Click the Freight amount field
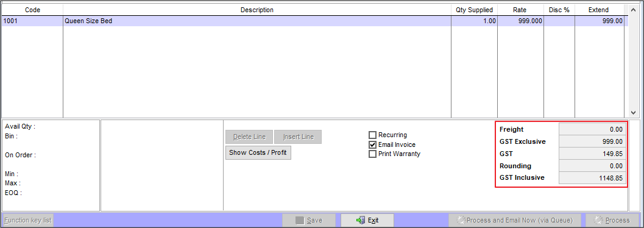Viewport: 644px width, 228px height. click(x=592, y=129)
